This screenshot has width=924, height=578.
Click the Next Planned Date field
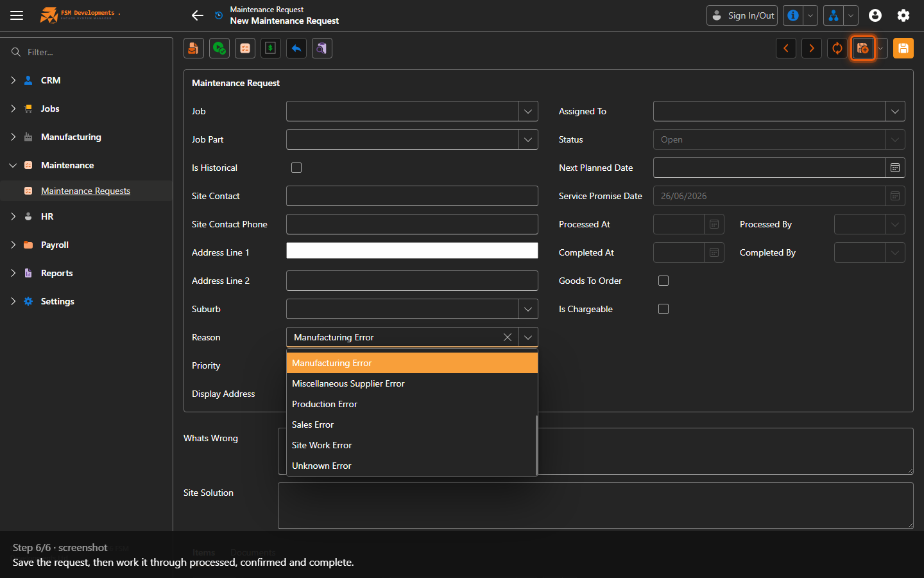[x=769, y=168]
